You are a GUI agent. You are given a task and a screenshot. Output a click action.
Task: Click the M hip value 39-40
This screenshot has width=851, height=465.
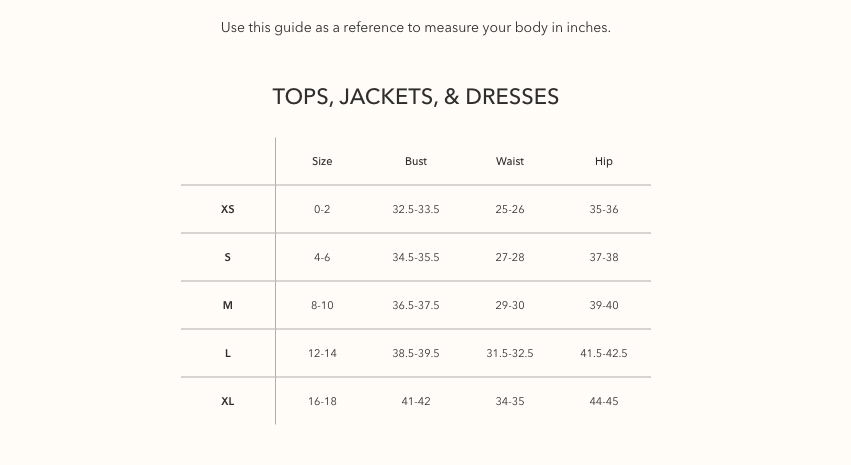tap(604, 306)
